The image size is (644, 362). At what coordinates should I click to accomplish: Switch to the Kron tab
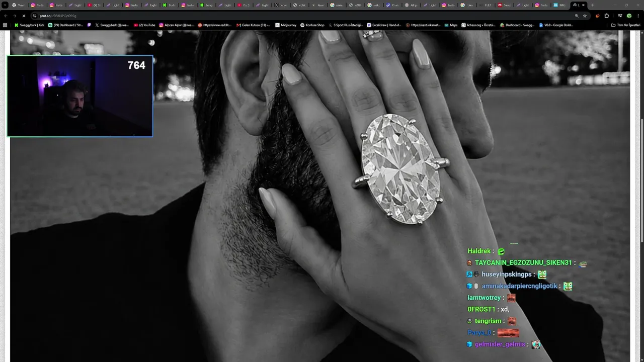click(x=393, y=5)
